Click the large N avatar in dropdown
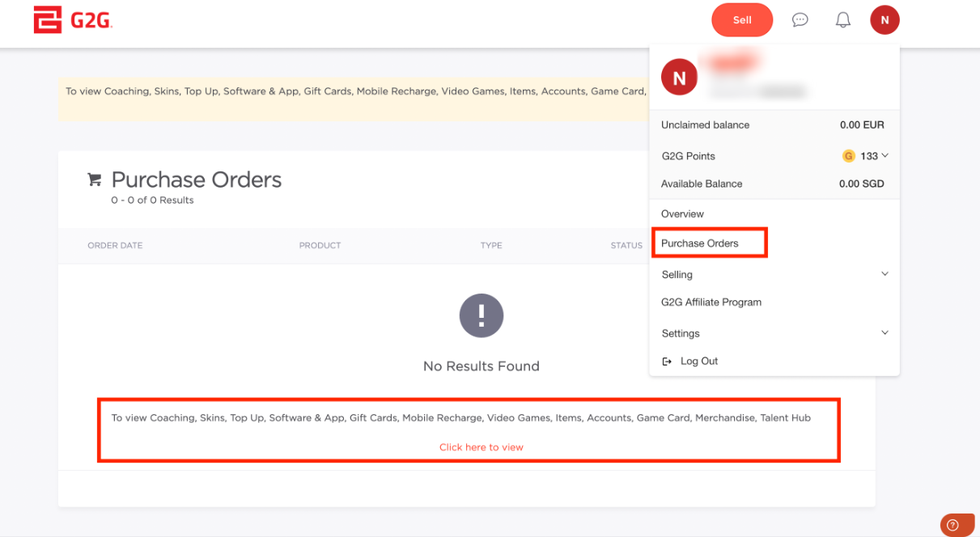 tap(679, 78)
